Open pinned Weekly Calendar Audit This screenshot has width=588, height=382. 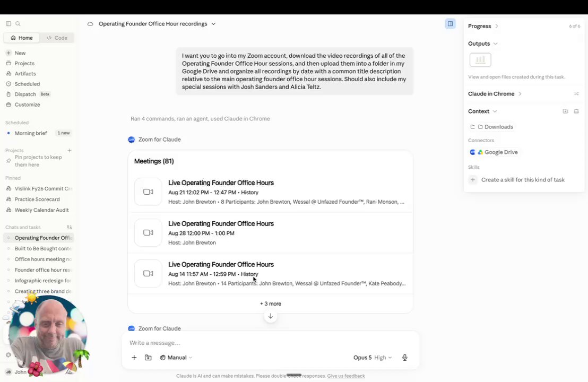39,210
